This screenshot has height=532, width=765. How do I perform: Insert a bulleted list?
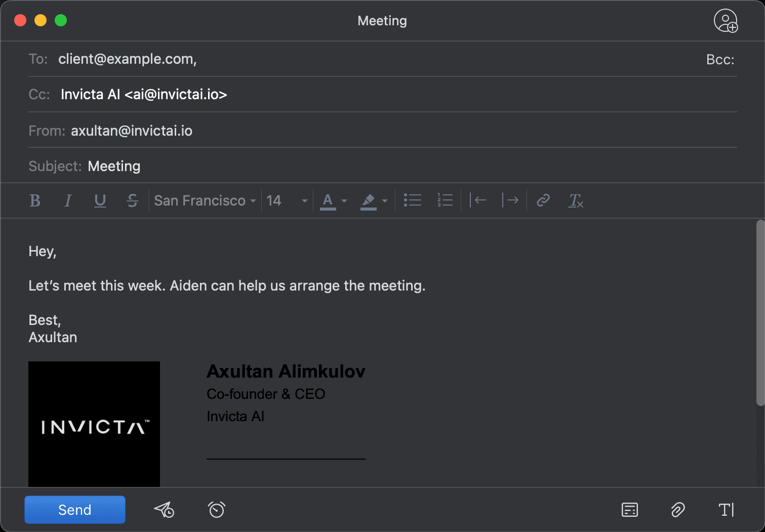[x=412, y=200]
